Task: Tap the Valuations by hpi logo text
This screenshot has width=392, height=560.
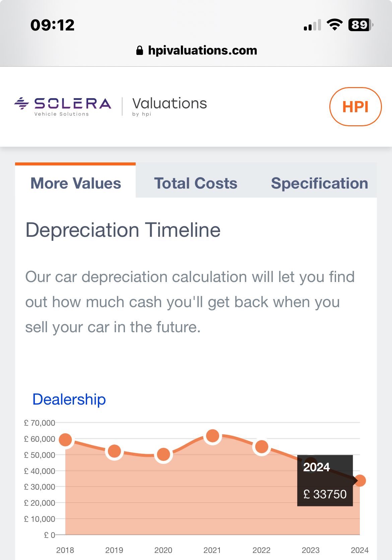Action: click(170, 106)
